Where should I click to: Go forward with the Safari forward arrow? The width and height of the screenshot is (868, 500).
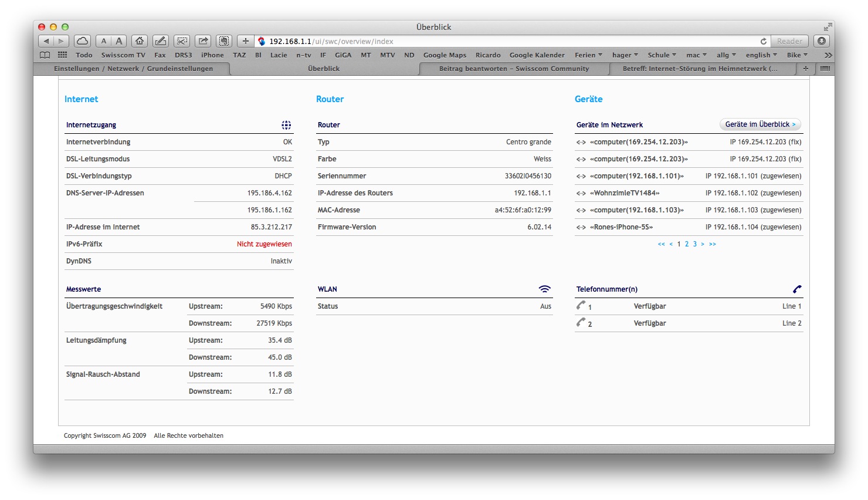pos(62,41)
